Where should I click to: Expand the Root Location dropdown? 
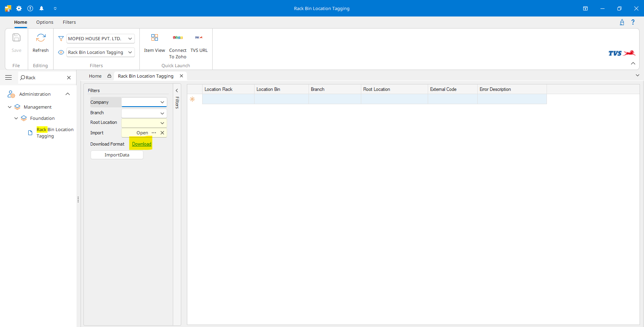(x=162, y=123)
